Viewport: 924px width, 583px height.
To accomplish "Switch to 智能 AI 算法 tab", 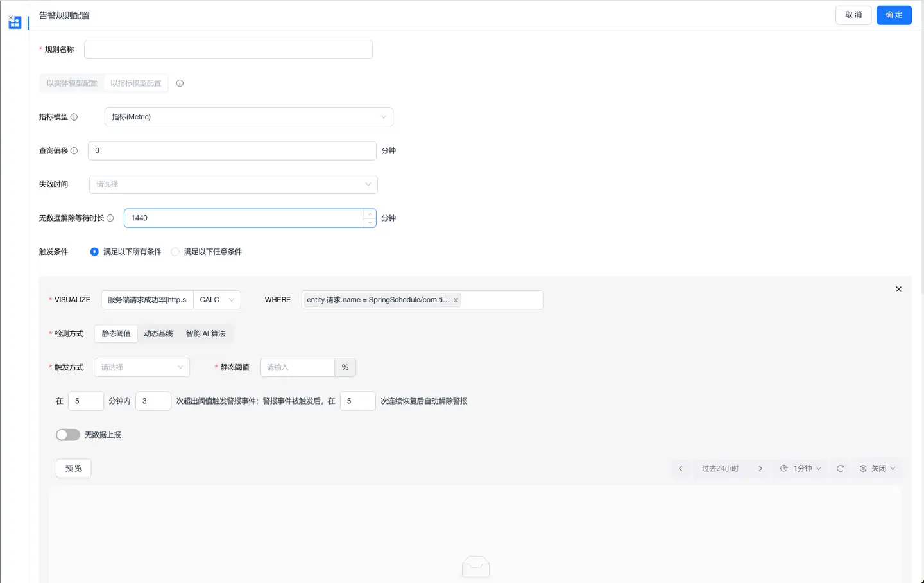I will [x=205, y=334].
